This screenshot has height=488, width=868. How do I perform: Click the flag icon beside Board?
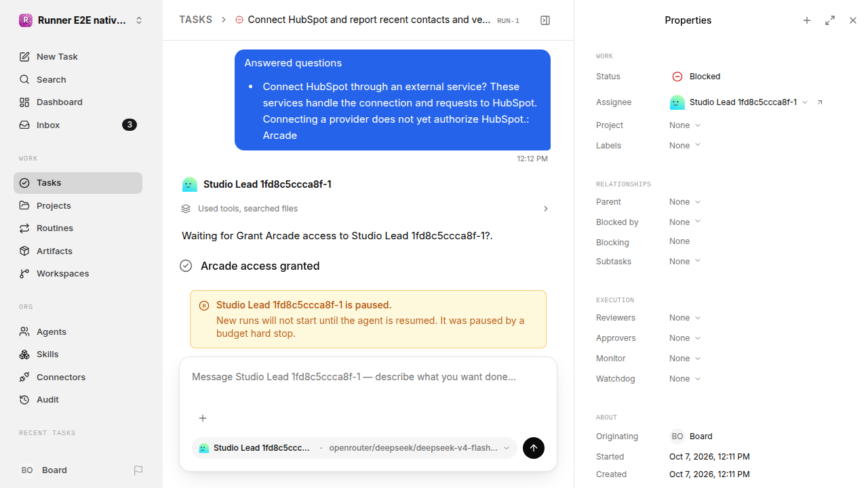138,470
